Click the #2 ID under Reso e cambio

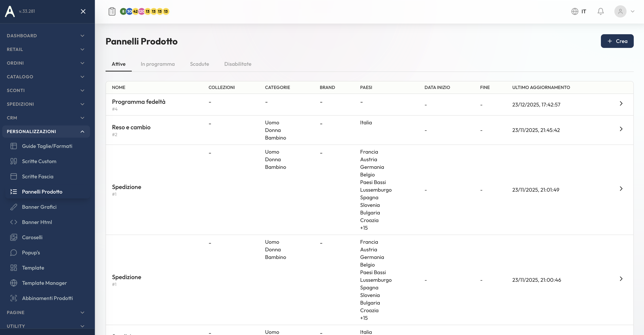pyautogui.click(x=114, y=134)
